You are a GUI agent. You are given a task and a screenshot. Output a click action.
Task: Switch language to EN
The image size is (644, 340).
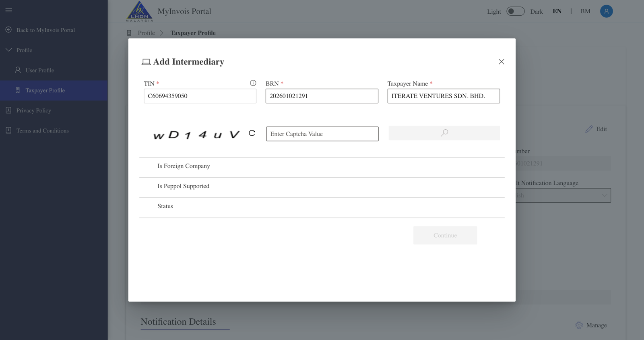[x=557, y=11]
